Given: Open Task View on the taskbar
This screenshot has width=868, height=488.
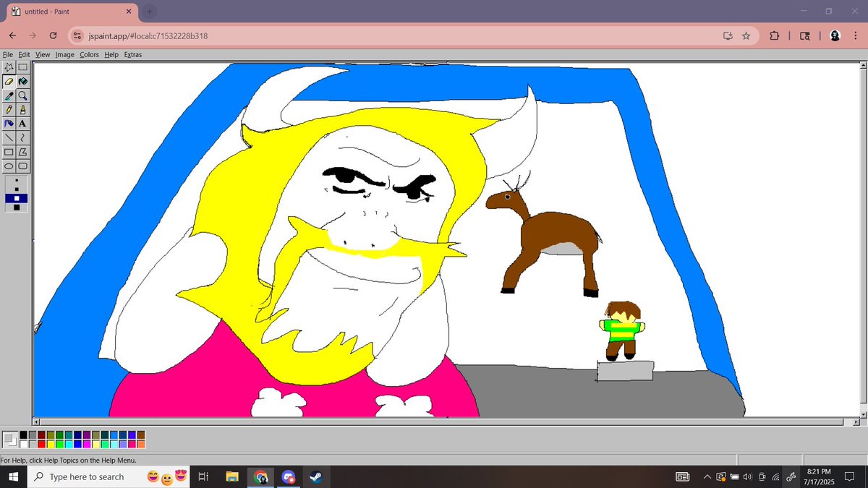Looking at the screenshot, I should pos(203,476).
